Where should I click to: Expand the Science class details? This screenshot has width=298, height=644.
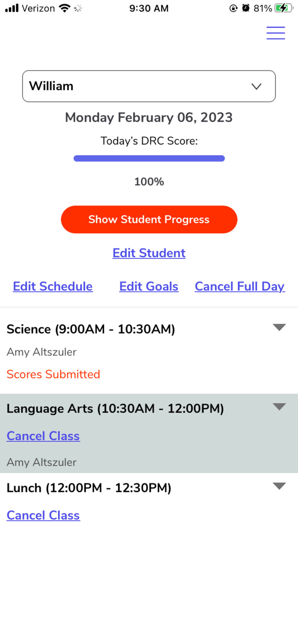pos(279,327)
